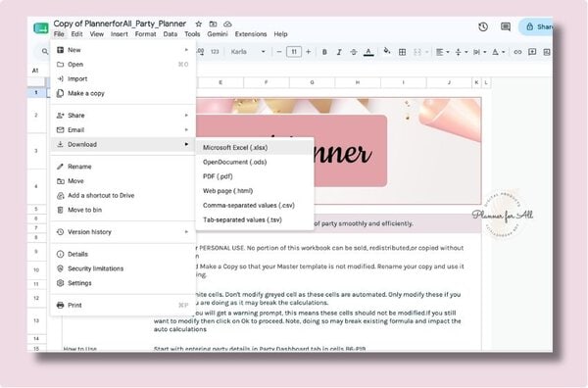
Task: Choose Move in the File menu
Action: pos(122,181)
